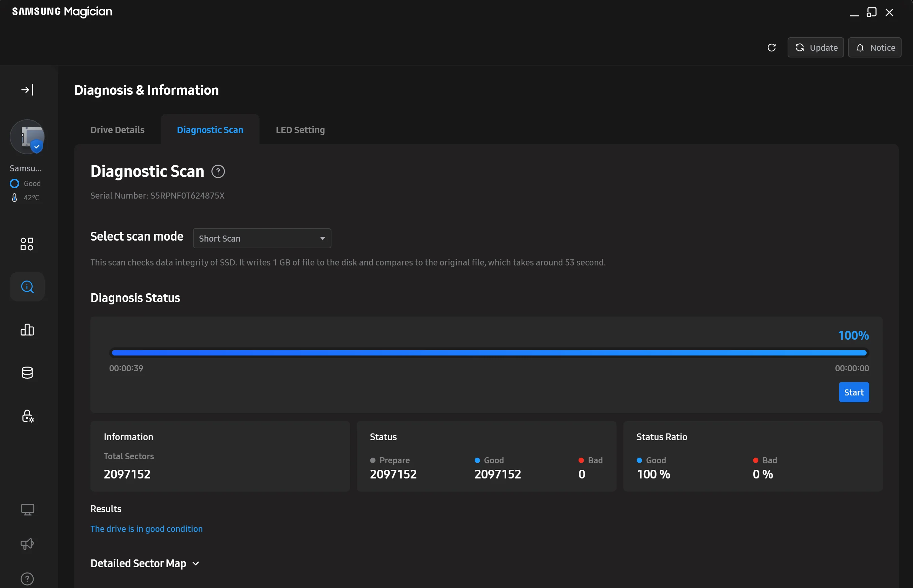Open the Short Scan mode dropdown
Screen dimensions: 913x588
[262, 239]
